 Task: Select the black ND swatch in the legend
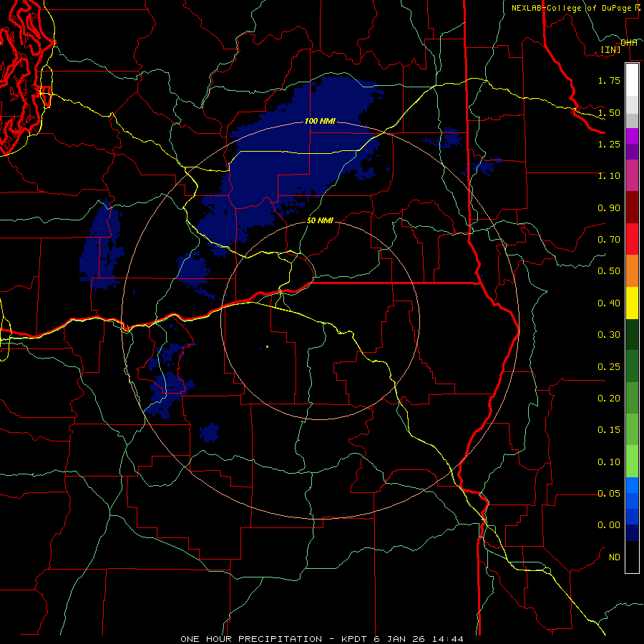[633, 557]
